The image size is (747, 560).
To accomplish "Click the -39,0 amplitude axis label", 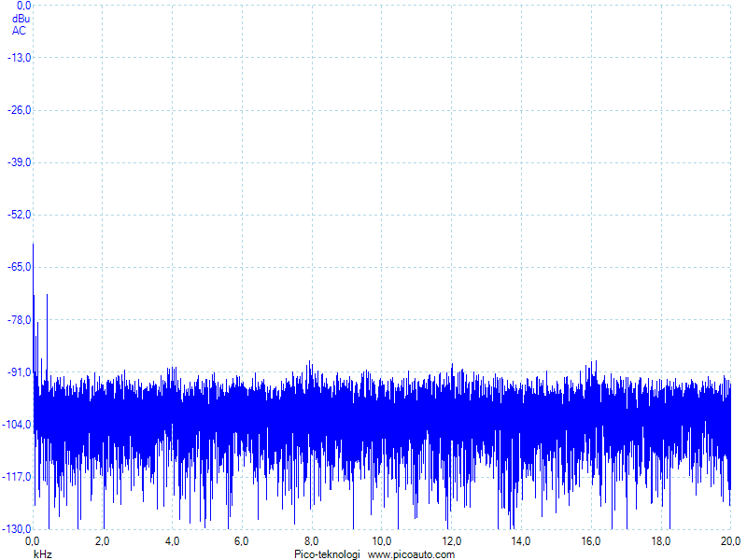I will click(19, 162).
